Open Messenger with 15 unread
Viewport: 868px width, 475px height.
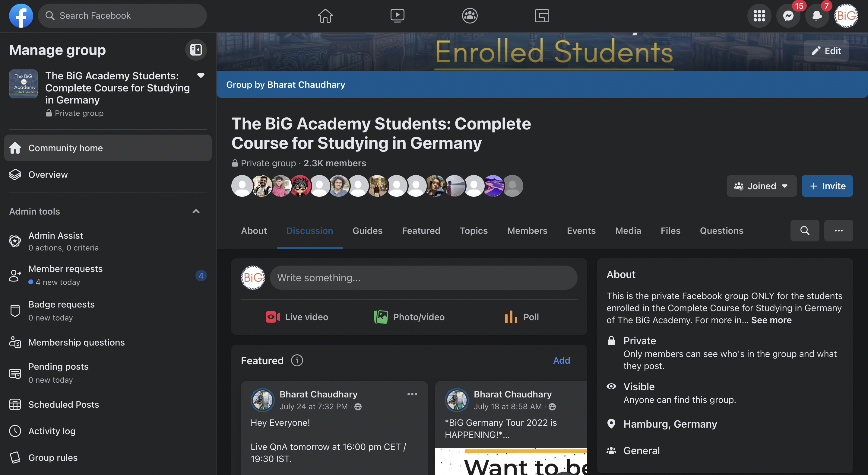(788, 15)
